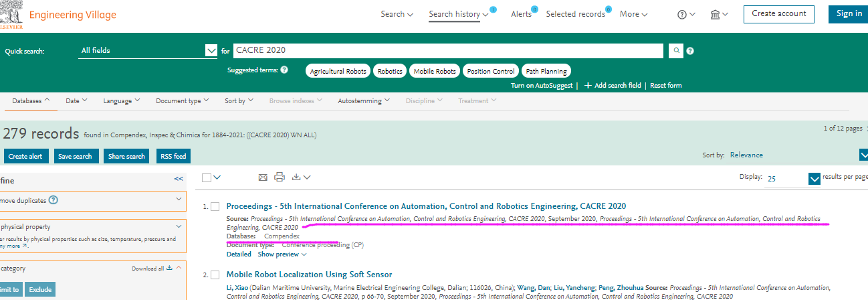Open the All fields search dropdown
Viewport: 868px width, 300px height.
click(148, 50)
